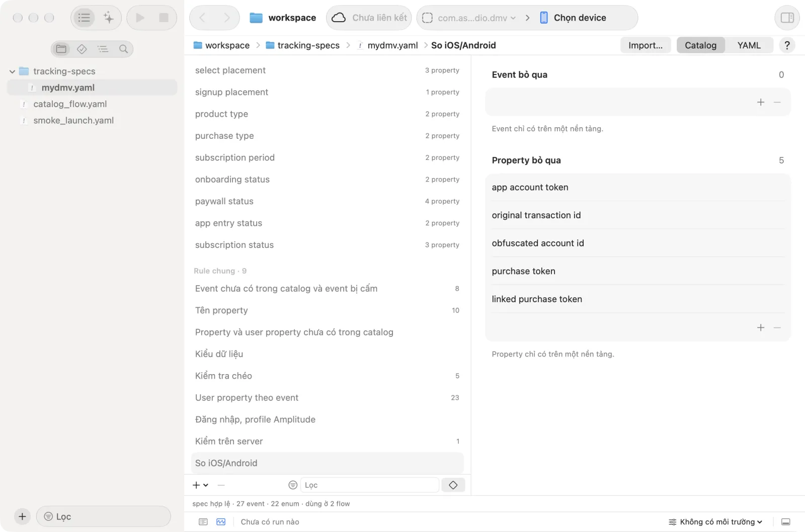
Task: Collapse the tracking-specs folder
Action: coord(12,71)
